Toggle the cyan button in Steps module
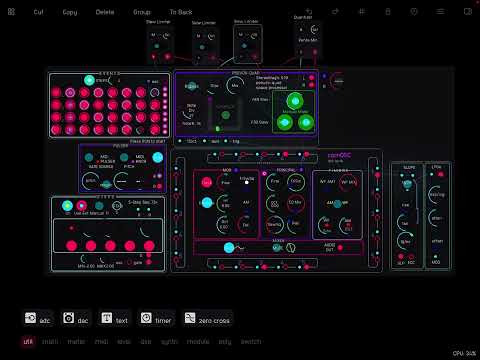Screen dimensions: 480x360 click(x=67, y=206)
